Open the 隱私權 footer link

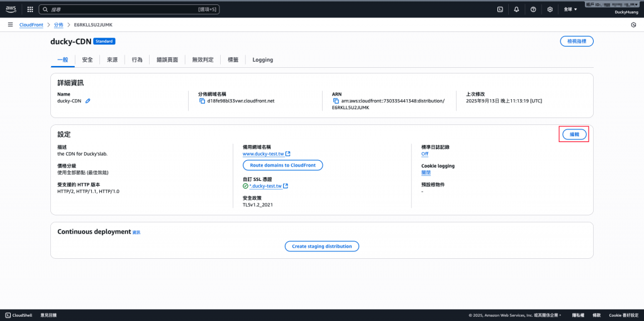579,315
